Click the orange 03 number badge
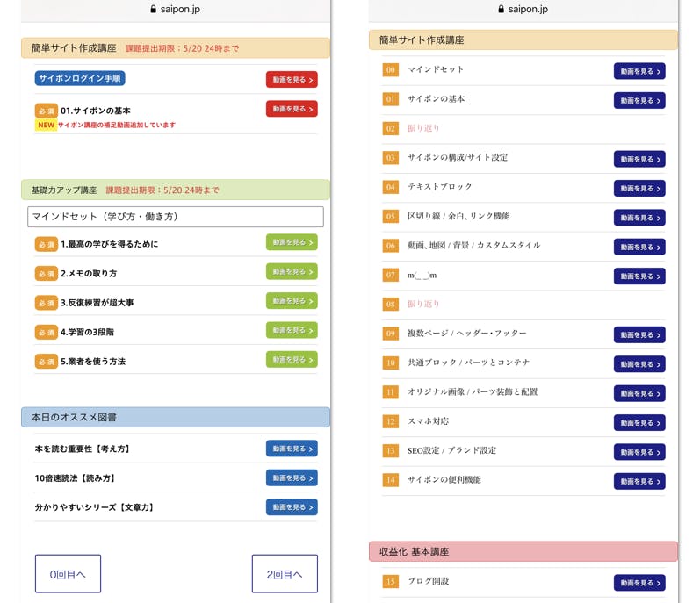Image resolution: width=700 pixels, height=603 pixels. tap(391, 158)
